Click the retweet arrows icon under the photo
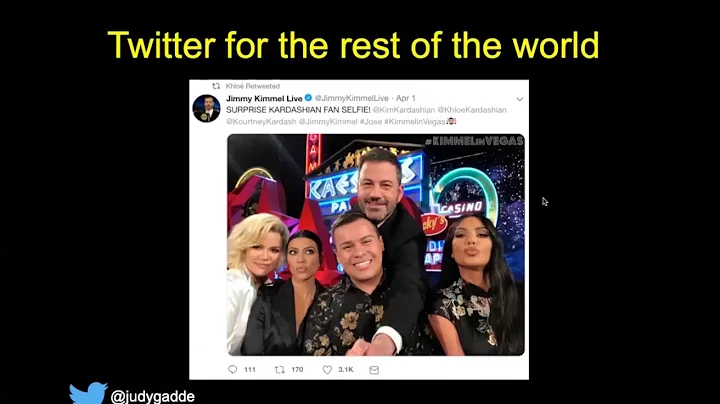720x404 pixels. click(280, 370)
